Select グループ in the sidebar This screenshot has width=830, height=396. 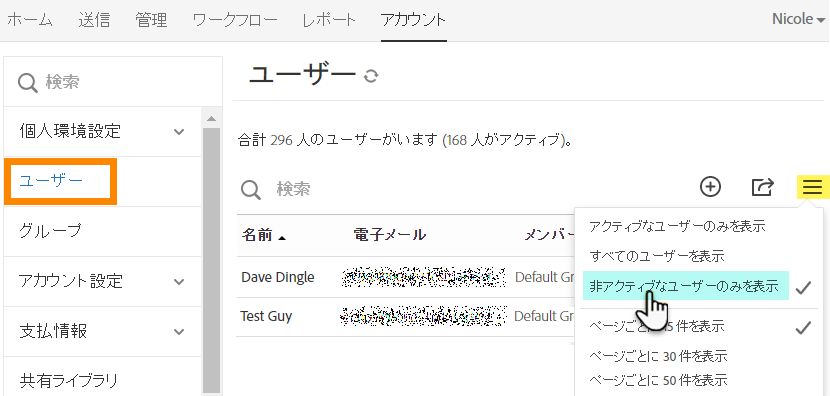coord(51,231)
